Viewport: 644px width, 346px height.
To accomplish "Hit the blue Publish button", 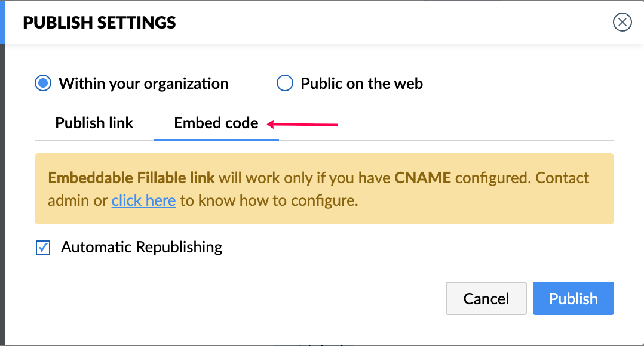I will (x=574, y=298).
